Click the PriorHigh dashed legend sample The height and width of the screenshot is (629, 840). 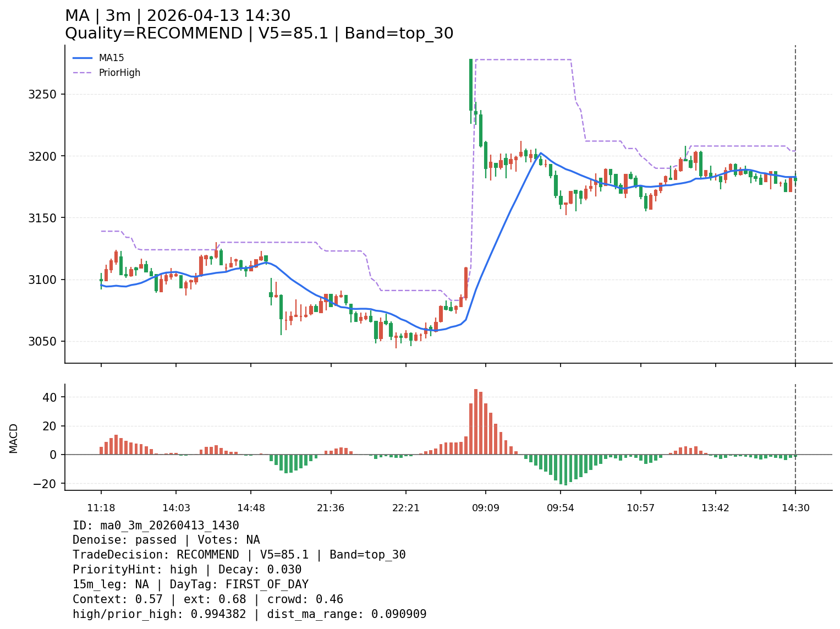[x=83, y=73]
